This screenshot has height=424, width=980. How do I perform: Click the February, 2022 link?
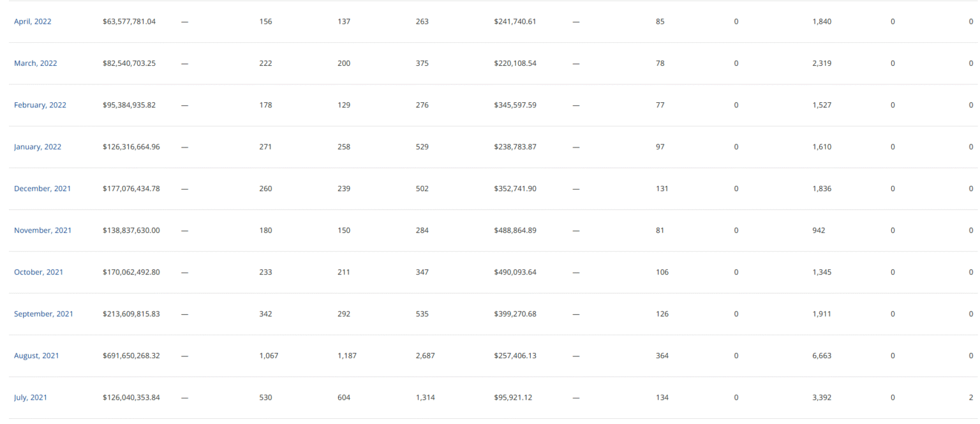pyautogui.click(x=40, y=105)
